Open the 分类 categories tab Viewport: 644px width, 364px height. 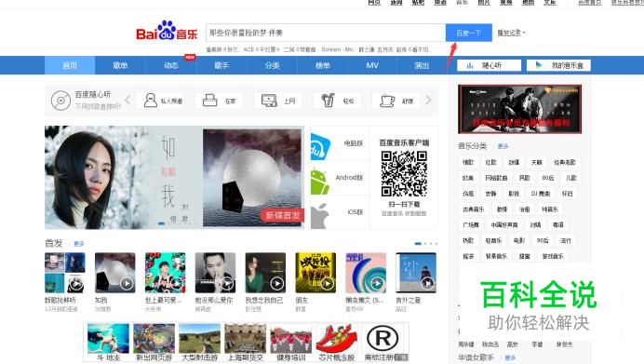coord(272,65)
